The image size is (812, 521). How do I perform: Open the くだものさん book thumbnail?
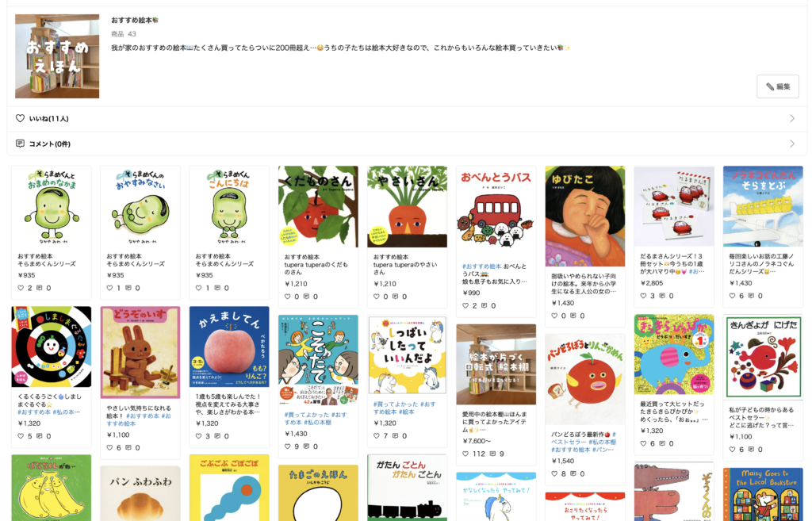[x=318, y=207]
